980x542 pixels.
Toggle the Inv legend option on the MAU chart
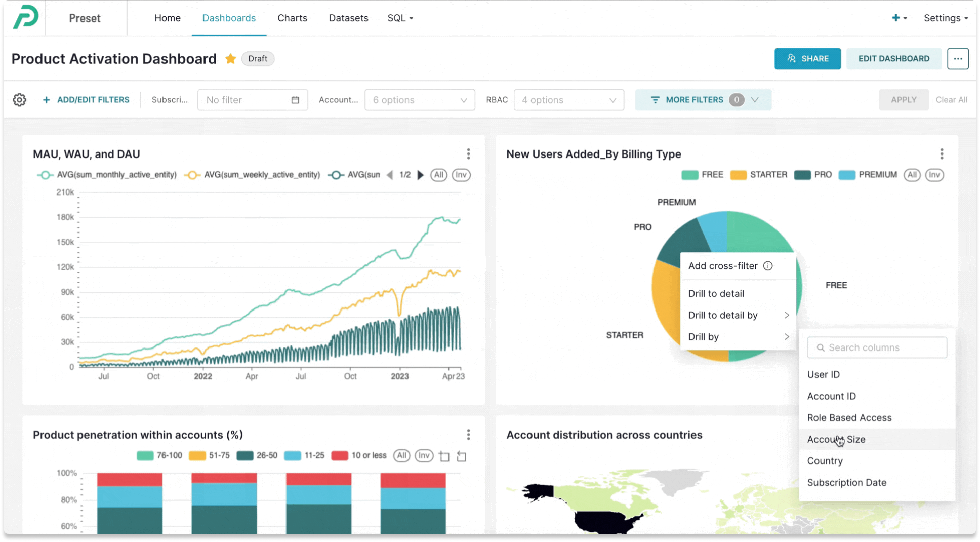[x=461, y=175]
